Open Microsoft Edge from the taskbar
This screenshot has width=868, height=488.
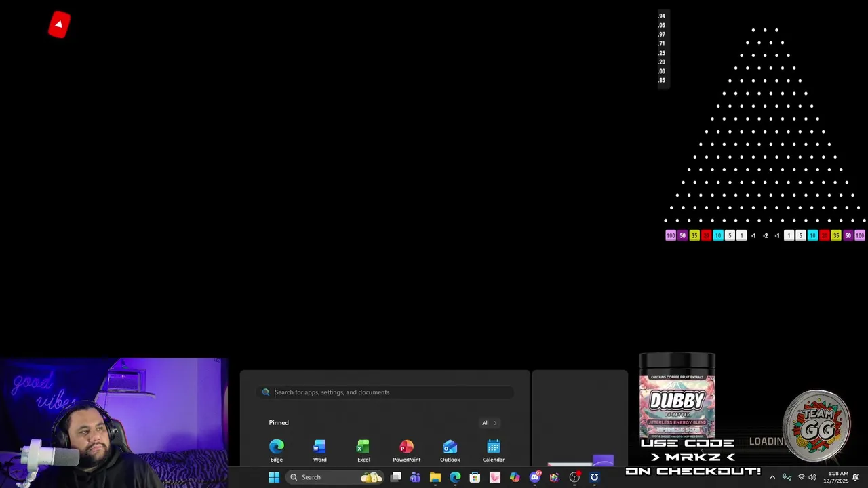coord(455,477)
